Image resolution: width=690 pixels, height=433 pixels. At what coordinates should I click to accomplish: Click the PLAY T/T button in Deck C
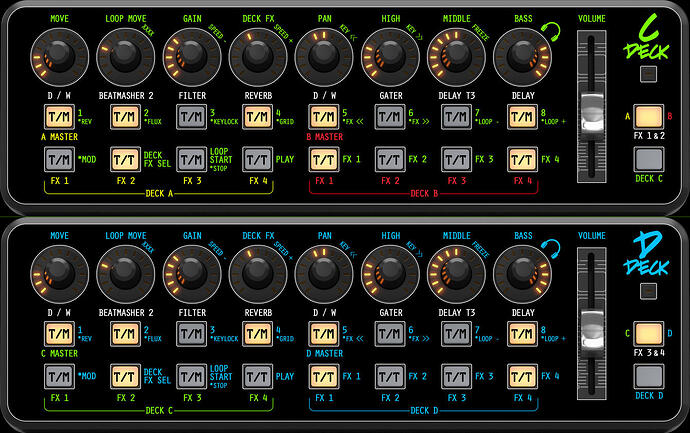[258, 376]
